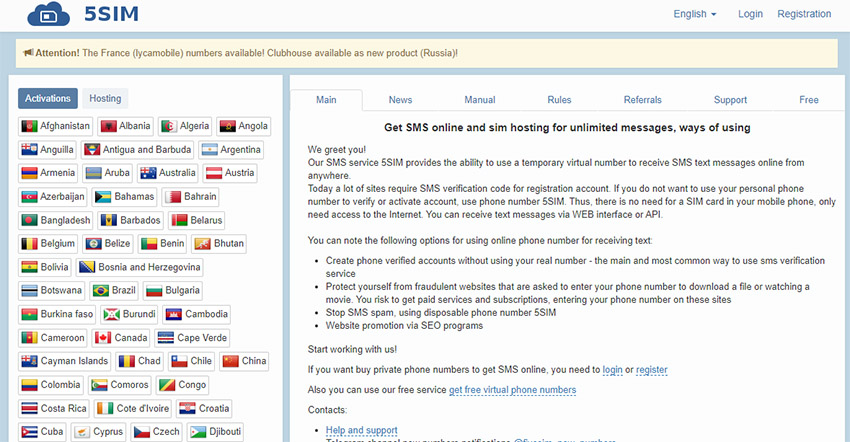
Task: Select the Angola flag icon
Action: tap(228, 126)
